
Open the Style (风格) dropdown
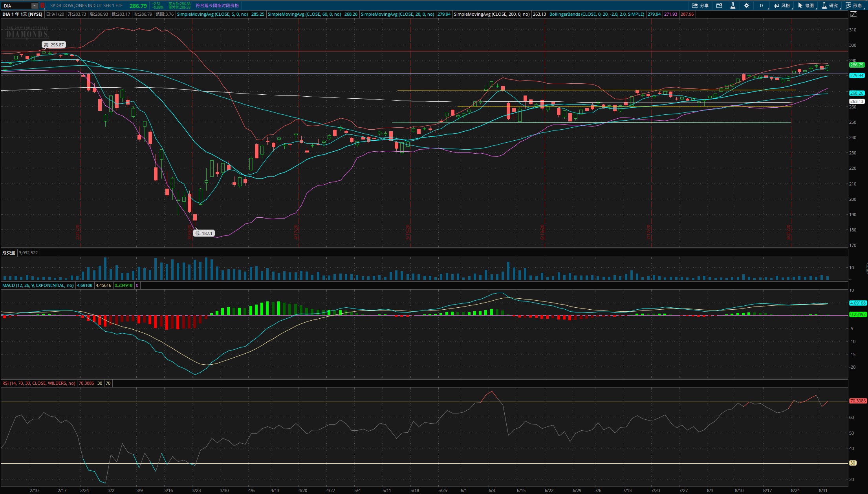click(782, 6)
